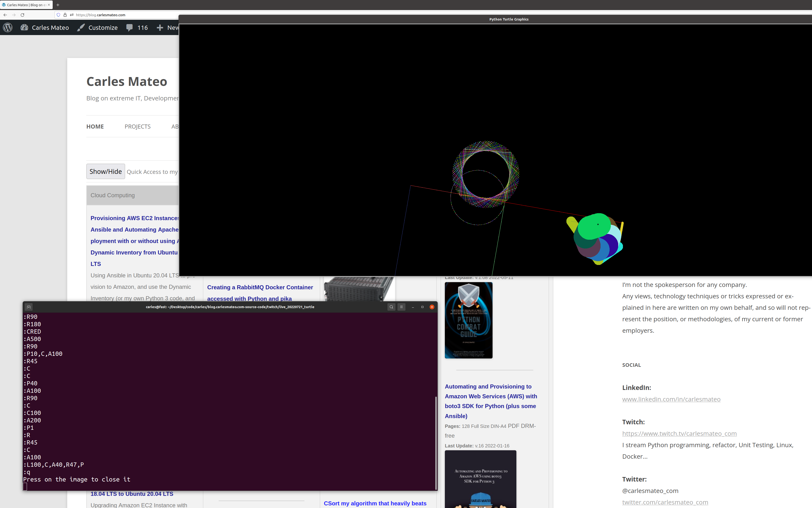Open the LinkedIn profile link
Viewport: 812px width, 508px height.
671,399
